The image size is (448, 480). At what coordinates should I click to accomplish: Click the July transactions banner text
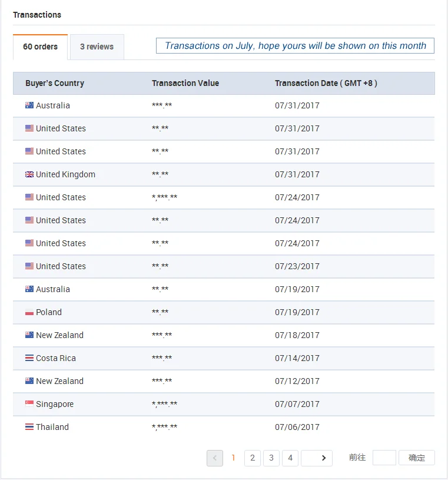[x=295, y=46]
